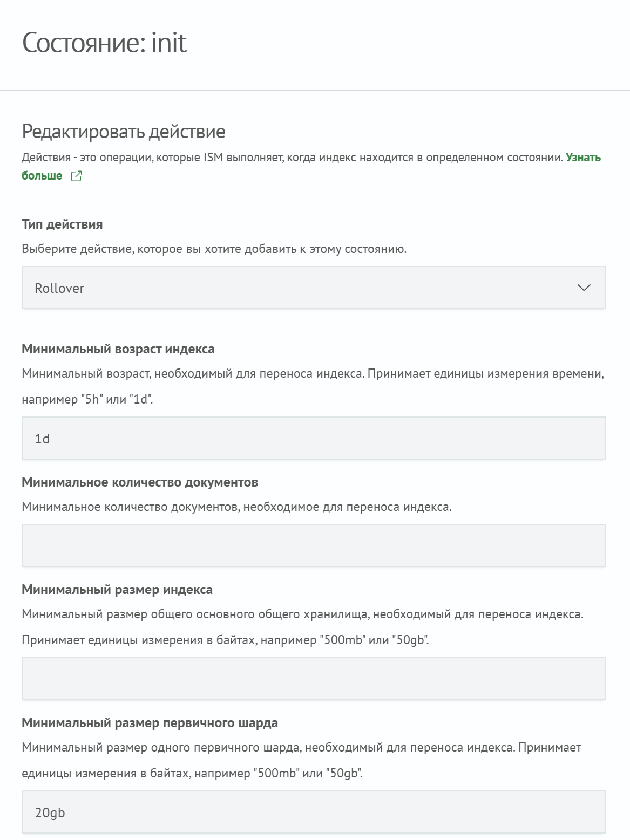The image size is (630, 840).
Task: Select the Rollover value in the action selector
Action: click(59, 288)
